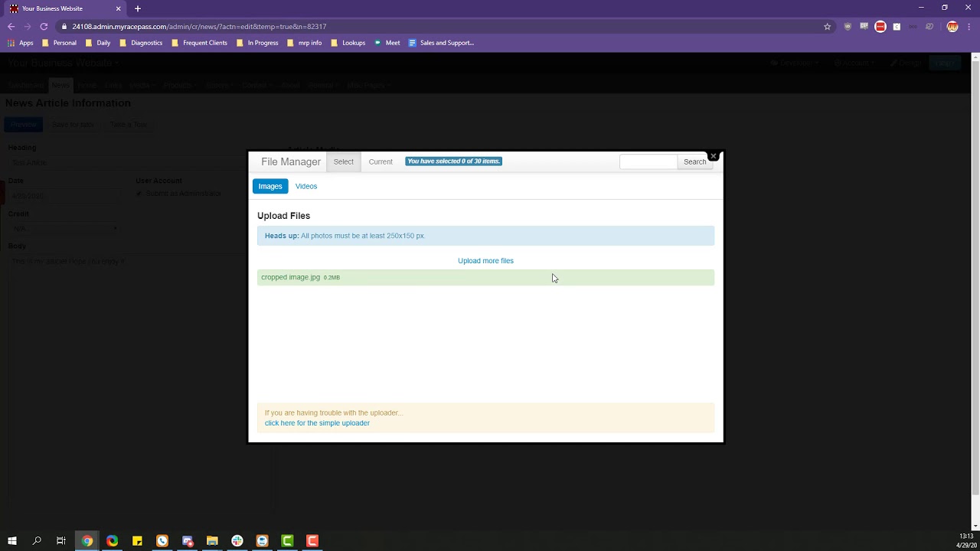Image resolution: width=980 pixels, height=551 pixels.
Task: Close the File Manager dialog
Action: (714, 156)
